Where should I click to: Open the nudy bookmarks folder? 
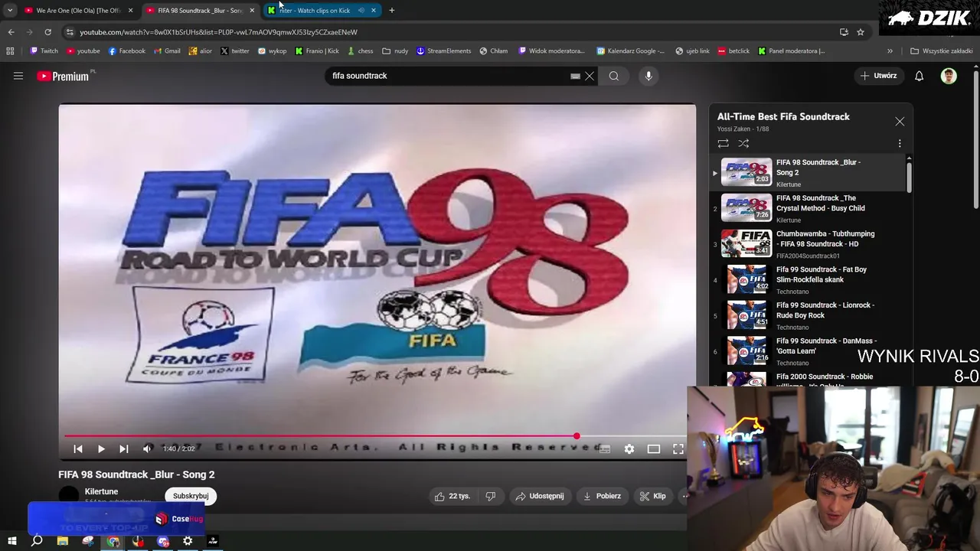pos(395,51)
